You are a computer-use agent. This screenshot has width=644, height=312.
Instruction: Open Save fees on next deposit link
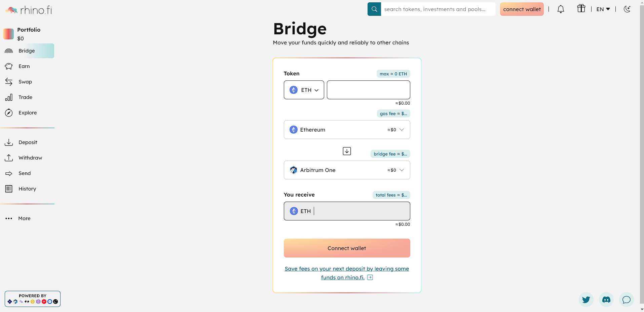(x=347, y=273)
